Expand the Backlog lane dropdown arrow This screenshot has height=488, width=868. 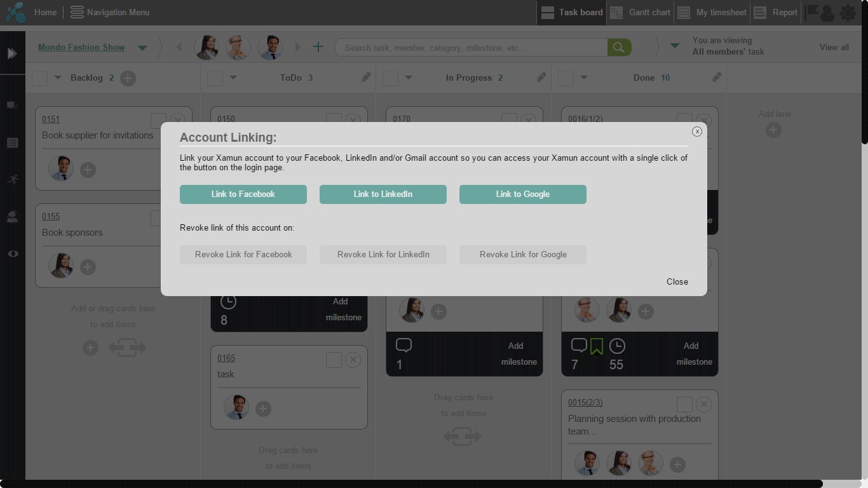click(x=58, y=78)
